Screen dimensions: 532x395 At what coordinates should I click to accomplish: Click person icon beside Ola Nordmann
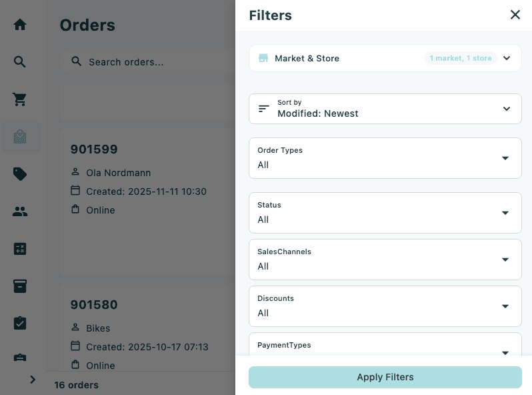(75, 172)
